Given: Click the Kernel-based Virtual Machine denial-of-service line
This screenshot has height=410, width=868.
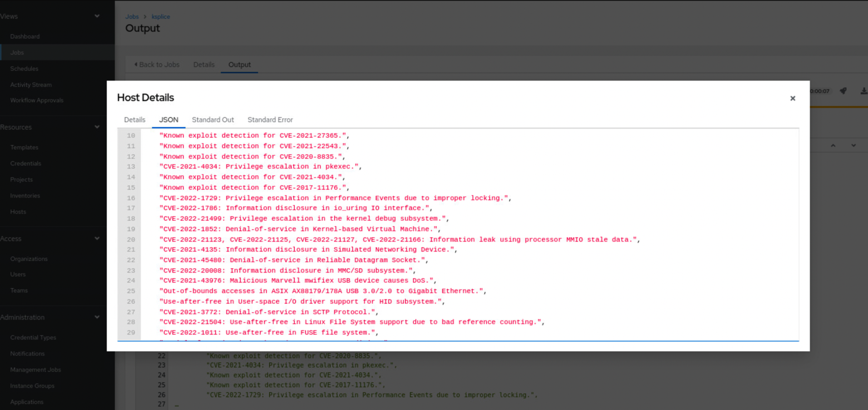Looking at the screenshot, I should click(x=300, y=229).
